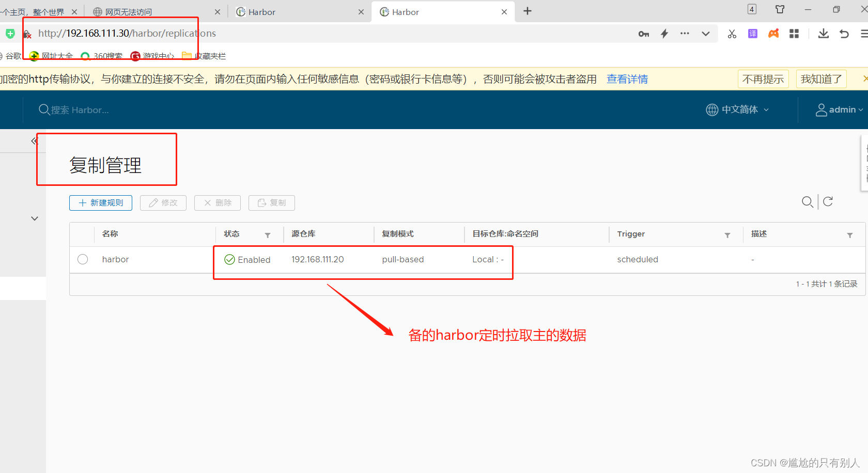Filter the 描述 column

pos(850,235)
